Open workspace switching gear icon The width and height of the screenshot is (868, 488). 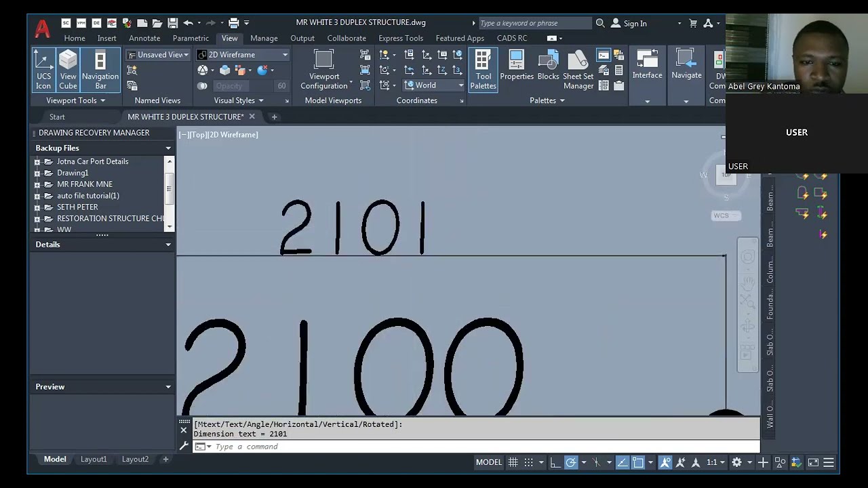[736, 462]
